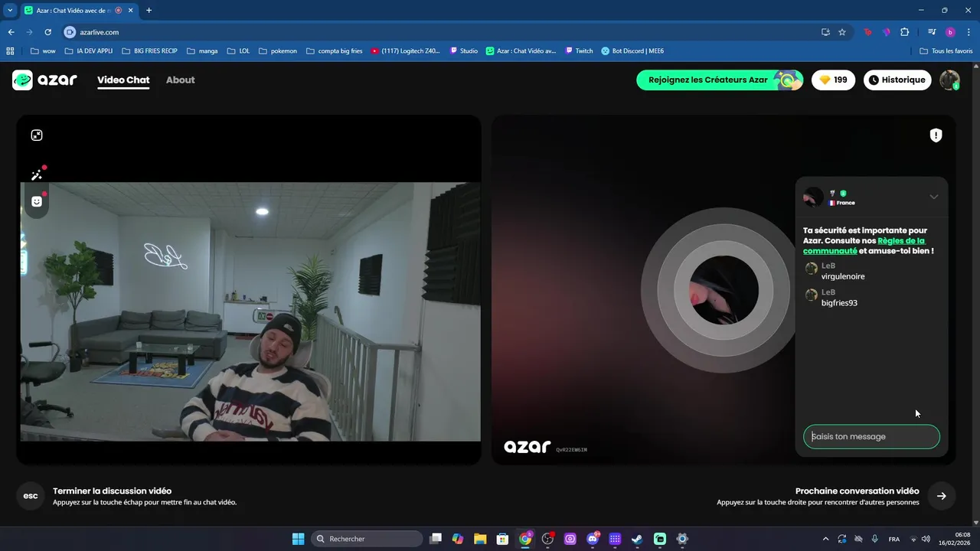This screenshot has height=551, width=980.
Task: Open the Twitch bookmark
Action: 579,51
